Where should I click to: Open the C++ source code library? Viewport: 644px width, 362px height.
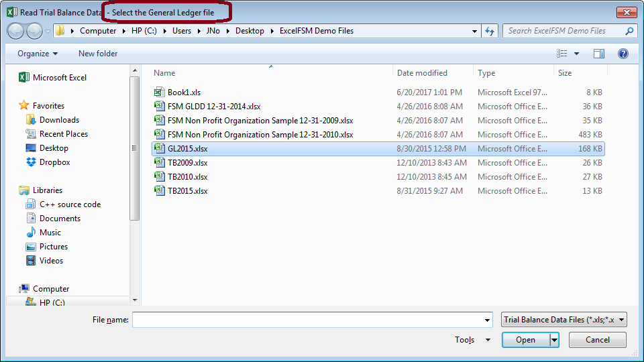point(63,204)
